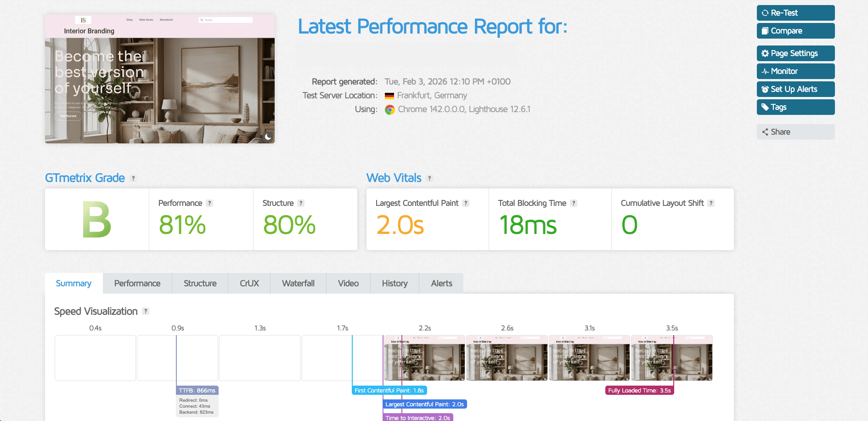
Task: Open the CrUX tab
Action: 249,284
